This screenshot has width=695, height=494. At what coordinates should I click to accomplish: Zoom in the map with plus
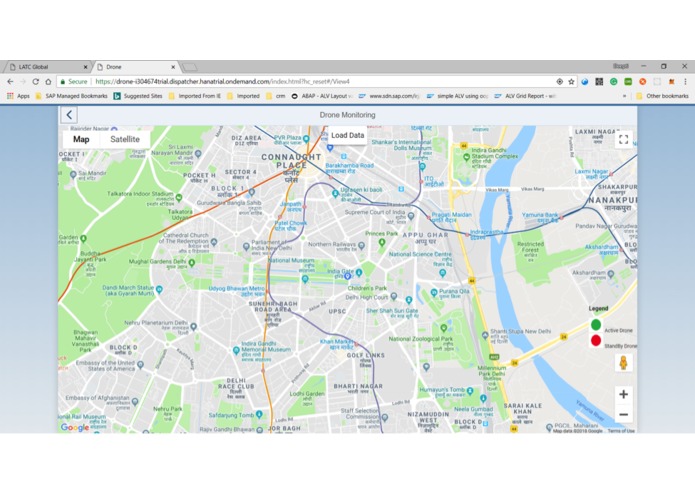coord(623,394)
